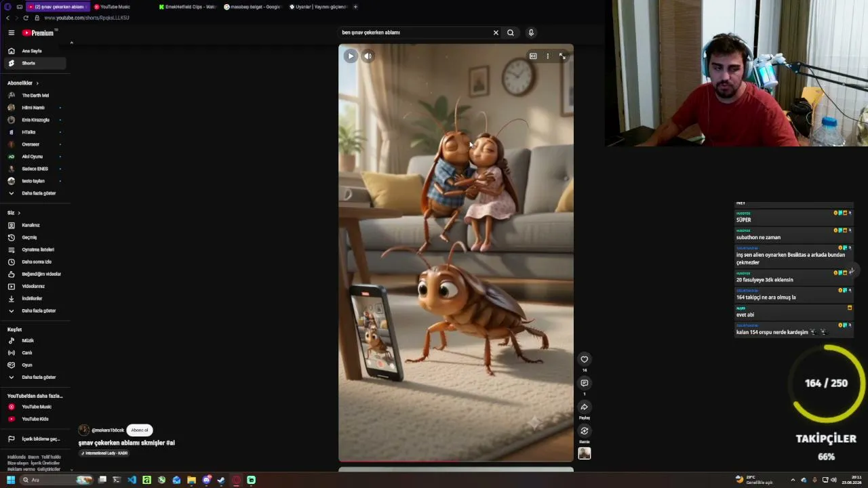Enter fullscreen for the Short
The image size is (868, 488).
(562, 56)
